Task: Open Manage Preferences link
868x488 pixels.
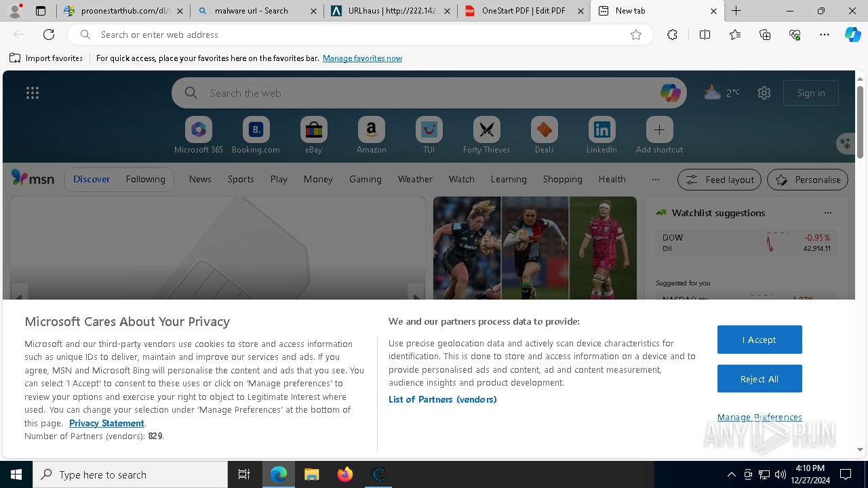Action: point(759,417)
